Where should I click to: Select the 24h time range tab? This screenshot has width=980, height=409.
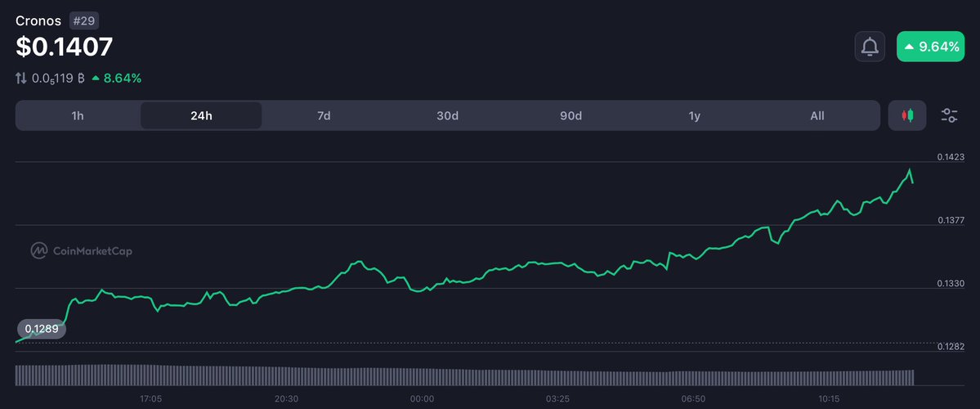[201, 115]
